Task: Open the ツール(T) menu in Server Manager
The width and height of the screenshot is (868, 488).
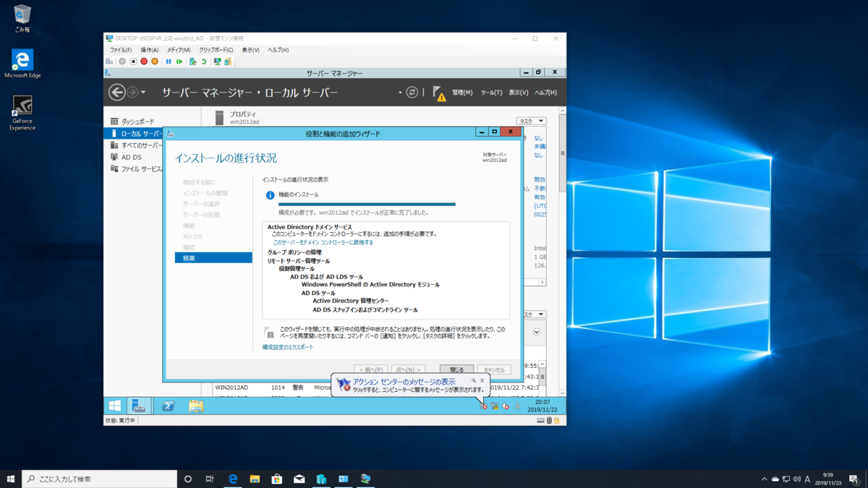Action: tap(491, 93)
